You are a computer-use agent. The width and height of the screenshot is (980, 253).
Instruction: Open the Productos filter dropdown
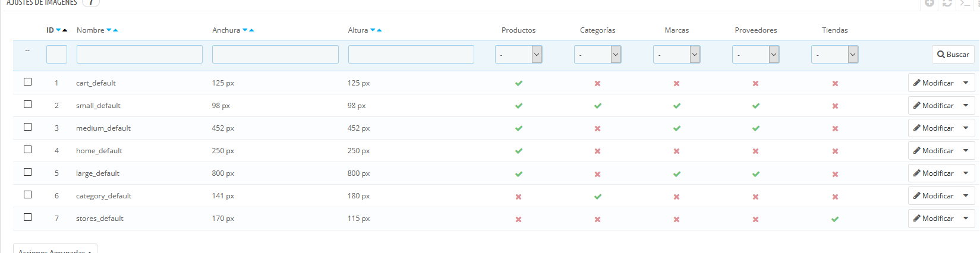coord(518,55)
